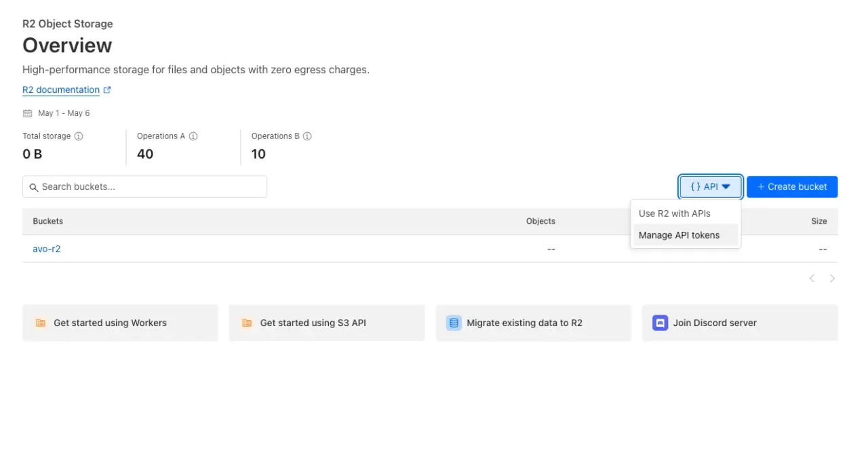Collapse the API dropdown button
The image size is (868, 461).
point(711,186)
